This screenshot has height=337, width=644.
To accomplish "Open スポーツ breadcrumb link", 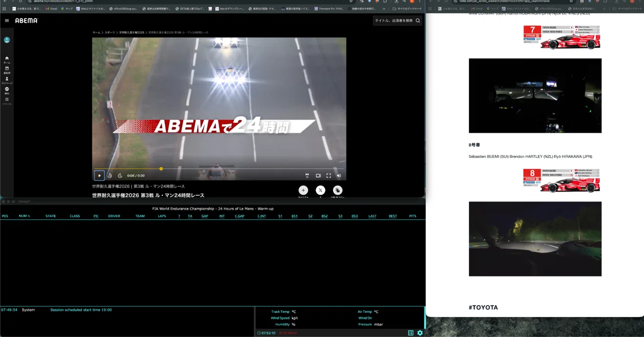I will 110,32.
